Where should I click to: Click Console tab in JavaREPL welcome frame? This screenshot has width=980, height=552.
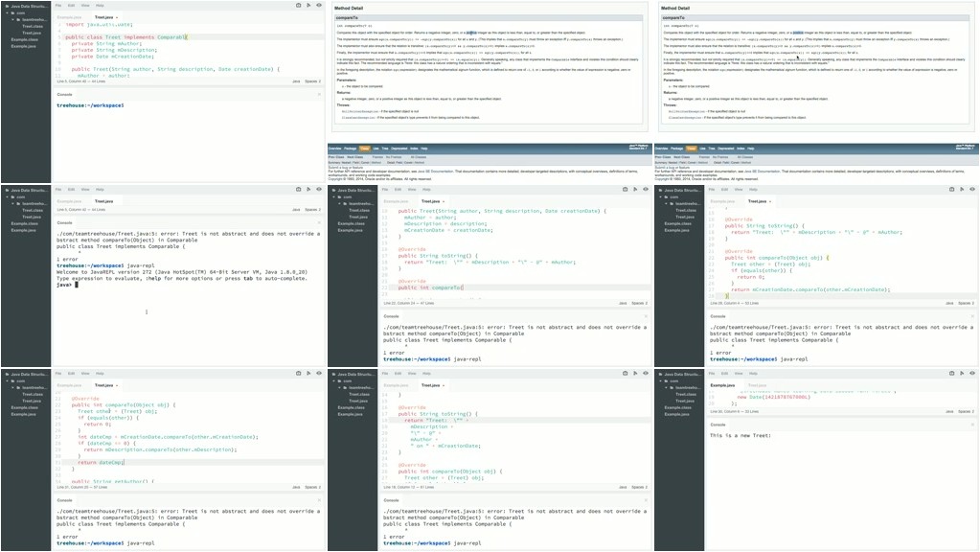(65, 222)
